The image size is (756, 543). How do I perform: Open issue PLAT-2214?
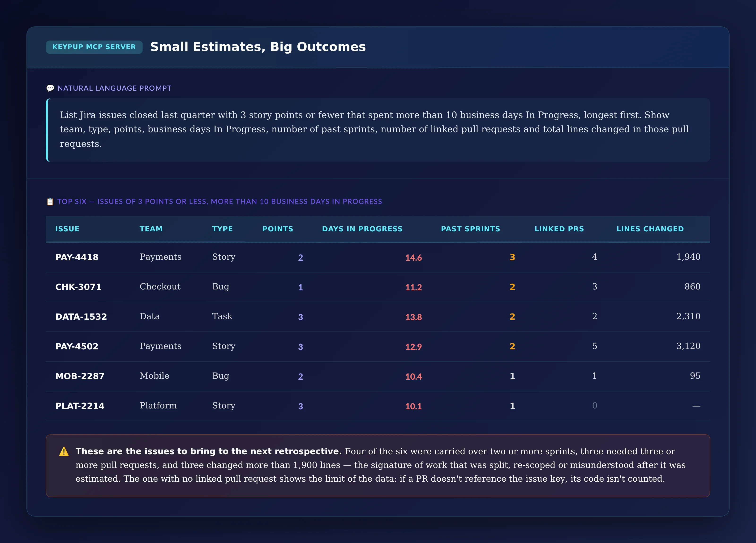point(80,406)
